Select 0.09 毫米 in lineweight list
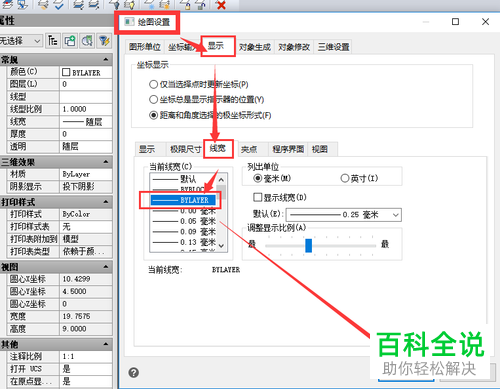This screenshot has width=500, height=389. pos(184,231)
